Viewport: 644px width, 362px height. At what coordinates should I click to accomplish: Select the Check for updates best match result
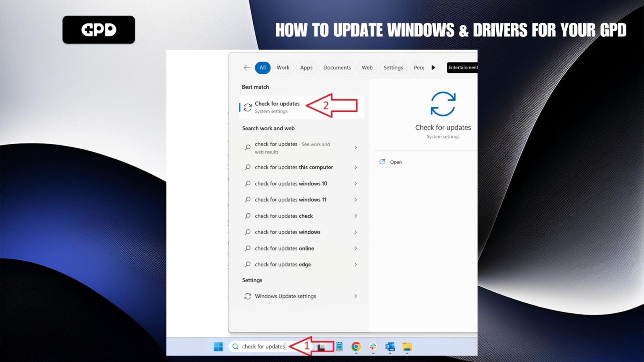tap(278, 107)
